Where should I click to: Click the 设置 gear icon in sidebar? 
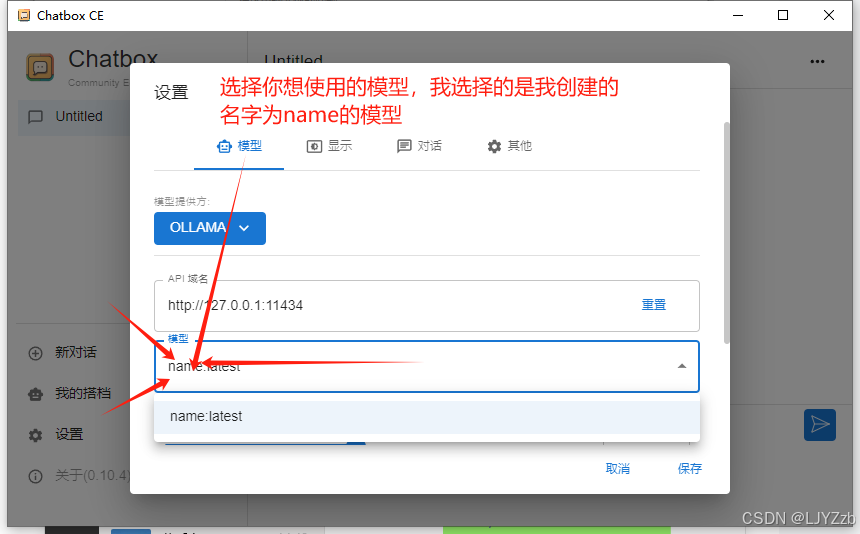click(x=35, y=435)
